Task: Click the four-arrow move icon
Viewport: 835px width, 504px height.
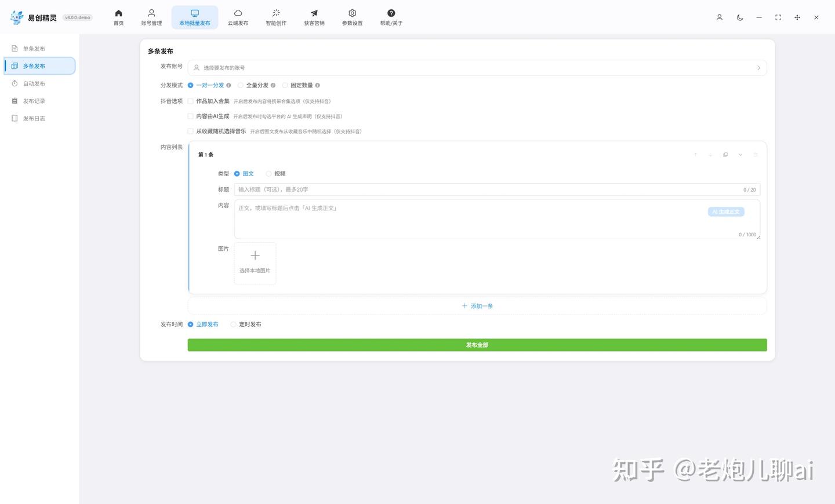Action: click(x=797, y=17)
